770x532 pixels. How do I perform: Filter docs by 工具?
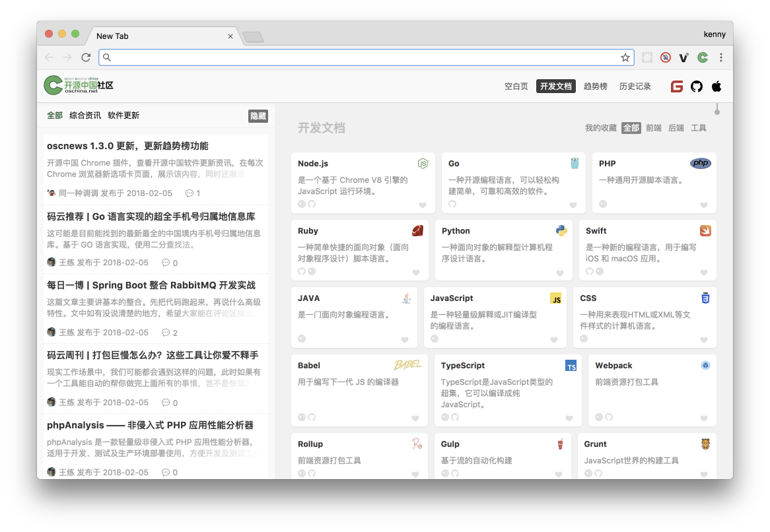click(x=698, y=128)
